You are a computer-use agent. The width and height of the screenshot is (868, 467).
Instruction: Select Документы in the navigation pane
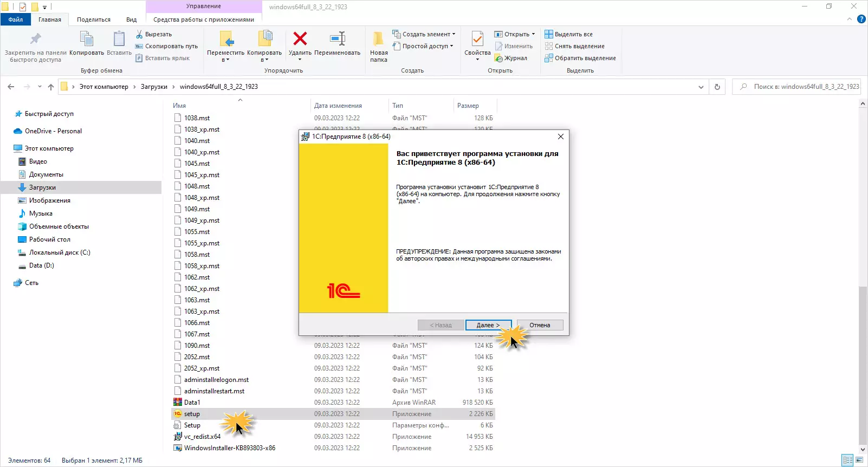[46, 174]
